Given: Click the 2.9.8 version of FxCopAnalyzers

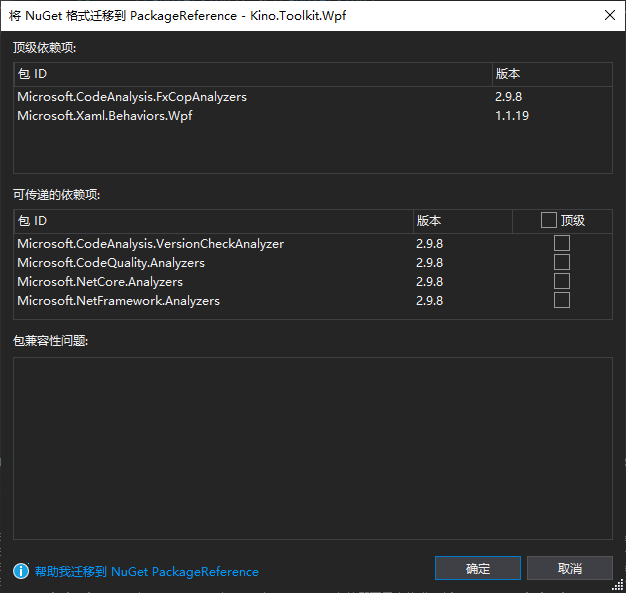Looking at the screenshot, I should [x=509, y=97].
